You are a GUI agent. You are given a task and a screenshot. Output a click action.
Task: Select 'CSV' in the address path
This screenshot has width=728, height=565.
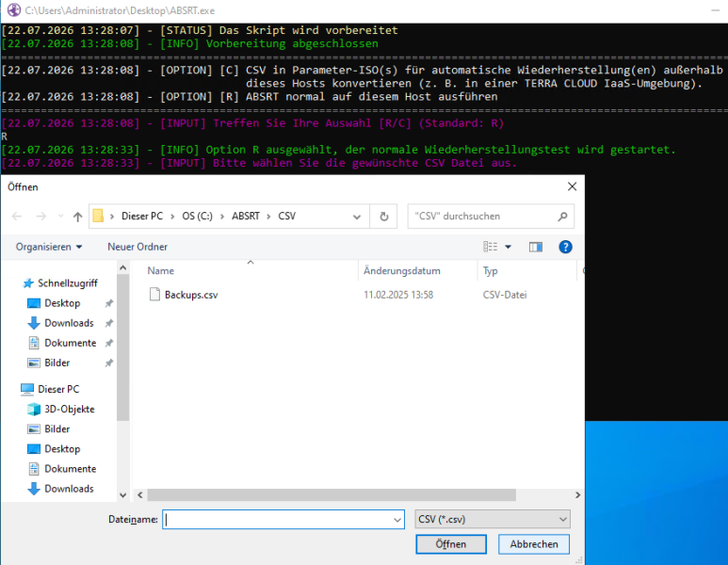click(x=287, y=216)
